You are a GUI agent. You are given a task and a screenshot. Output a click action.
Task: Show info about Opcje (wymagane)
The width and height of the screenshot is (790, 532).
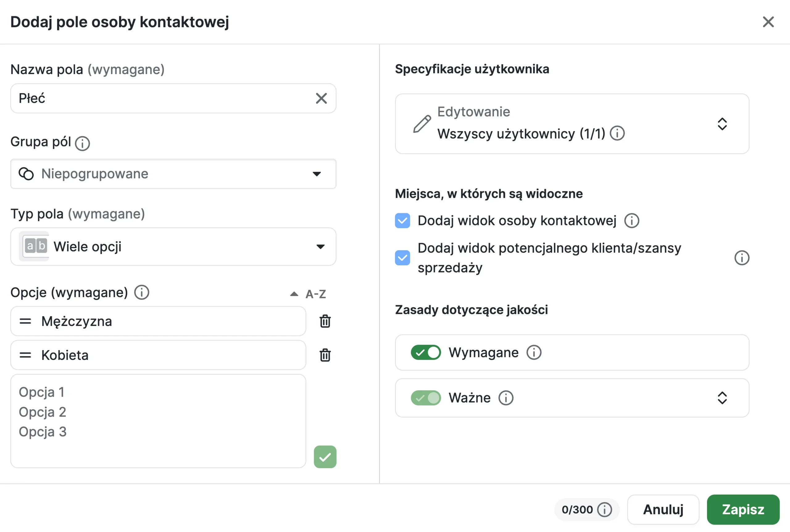[141, 292]
